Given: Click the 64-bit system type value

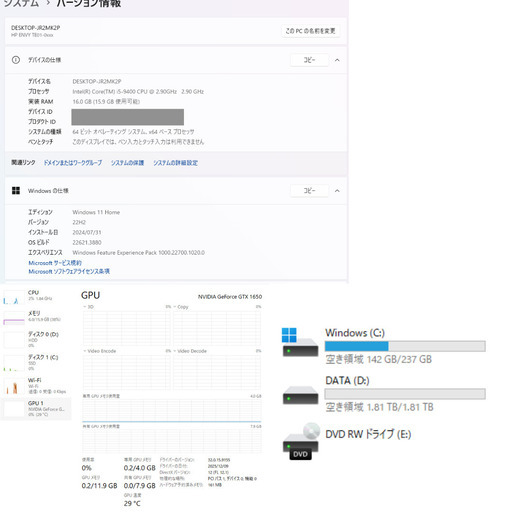Looking at the screenshot, I should [x=133, y=132].
